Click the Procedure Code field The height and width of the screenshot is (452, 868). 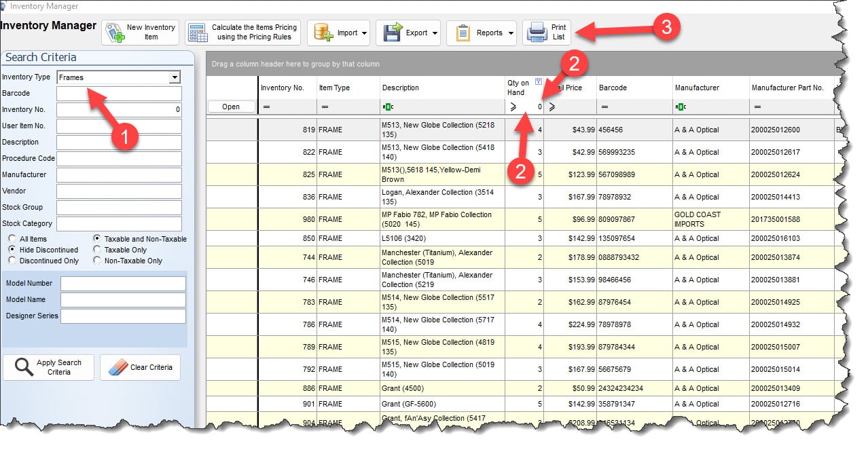(x=119, y=159)
